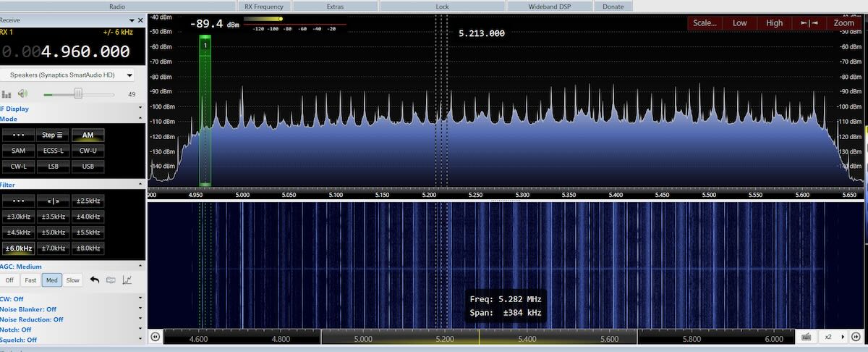868x352 pixels.
Task: Select the ±8.0kHz filter button
Action: 88,248
